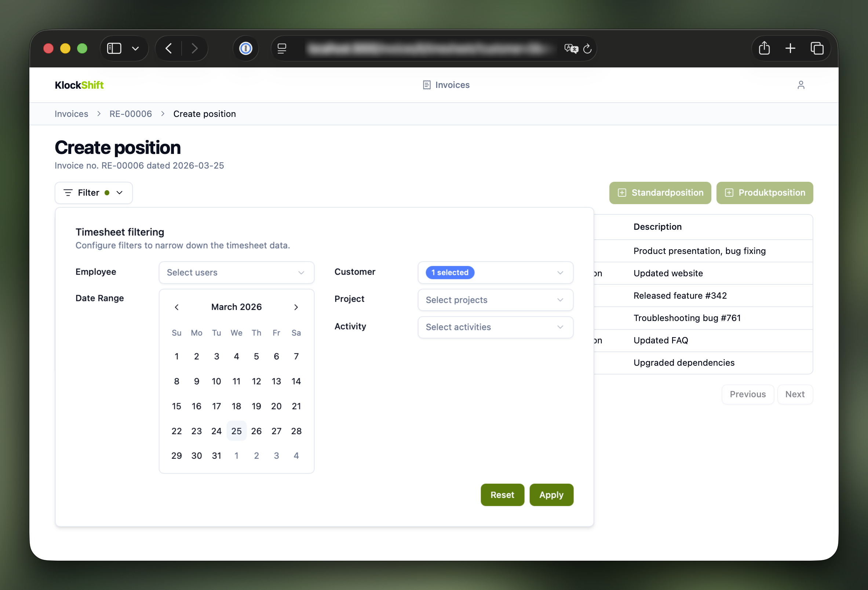Apply the timesheet filters
The image size is (868, 590).
tap(551, 495)
